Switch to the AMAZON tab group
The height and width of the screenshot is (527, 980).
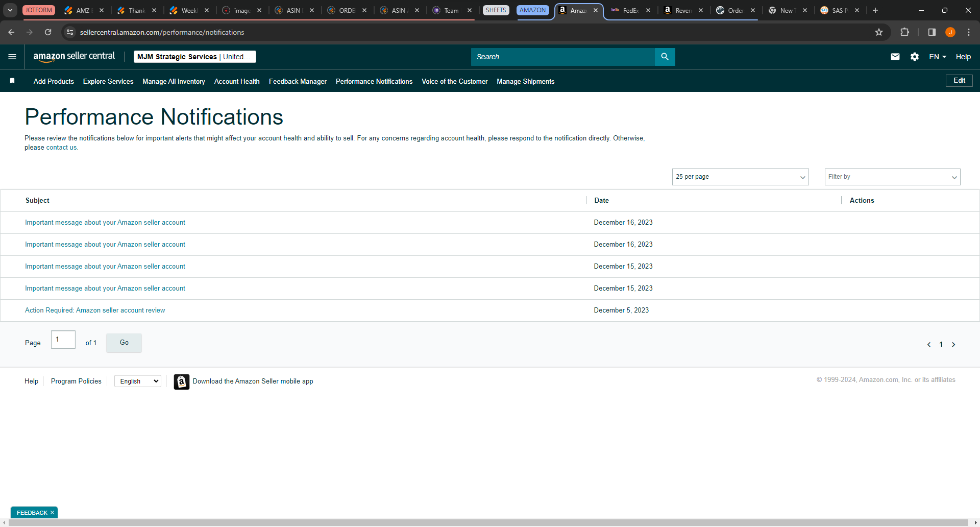point(532,10)
